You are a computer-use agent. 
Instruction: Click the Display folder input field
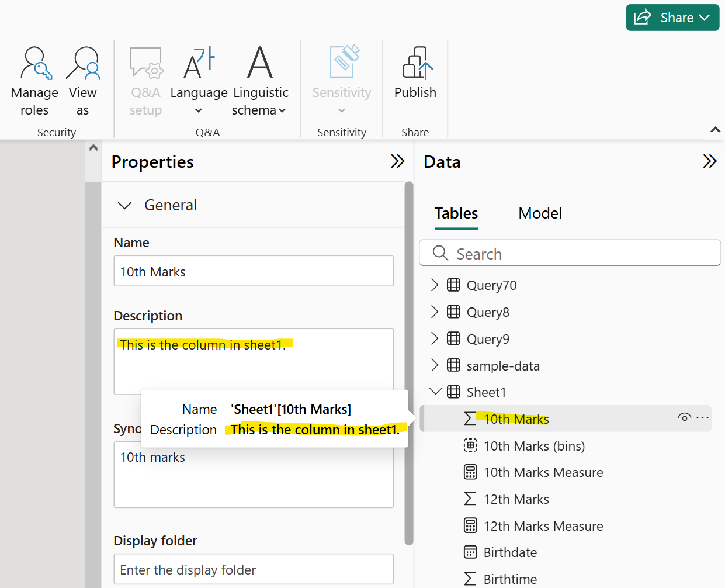(253, 569)
